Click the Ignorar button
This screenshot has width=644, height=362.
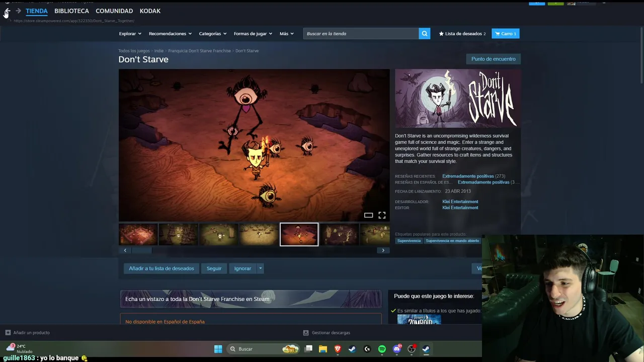243,268
